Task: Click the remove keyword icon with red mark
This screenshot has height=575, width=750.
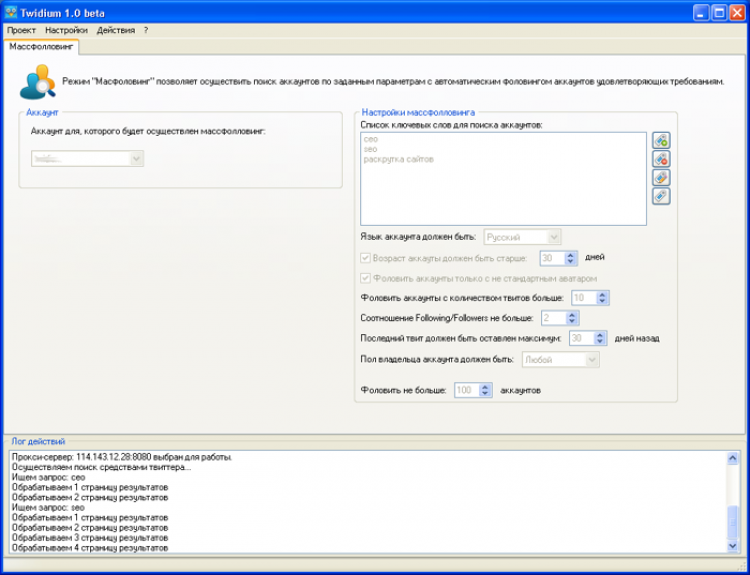Action: click(660, 159)
